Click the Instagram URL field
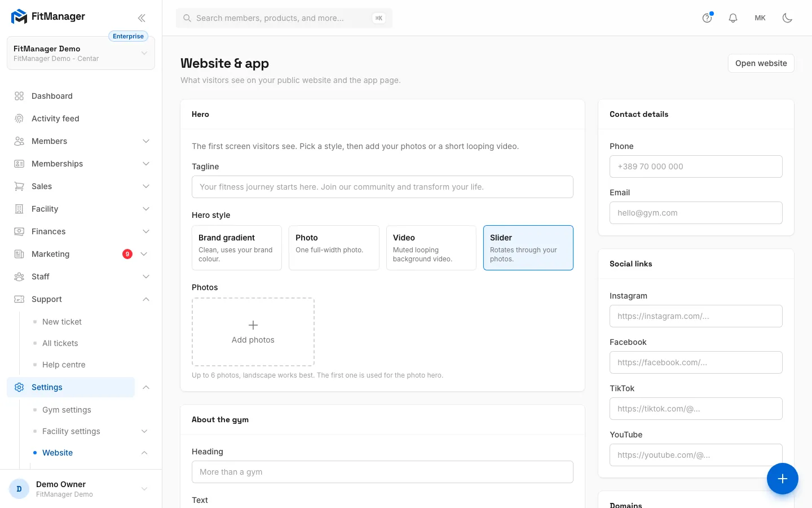 (x=696, y=316)
